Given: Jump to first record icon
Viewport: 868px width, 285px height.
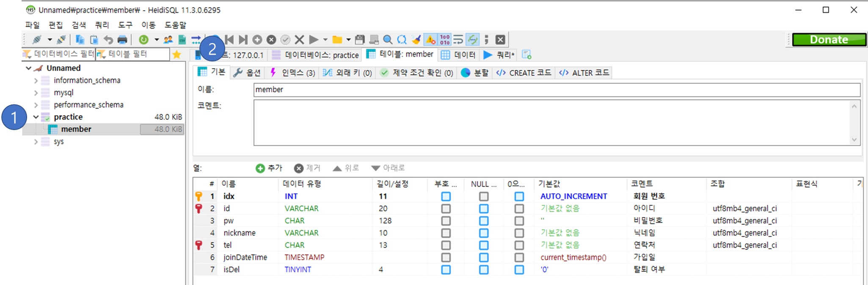Looking at the screenshot, I should [x=229, y=40].
